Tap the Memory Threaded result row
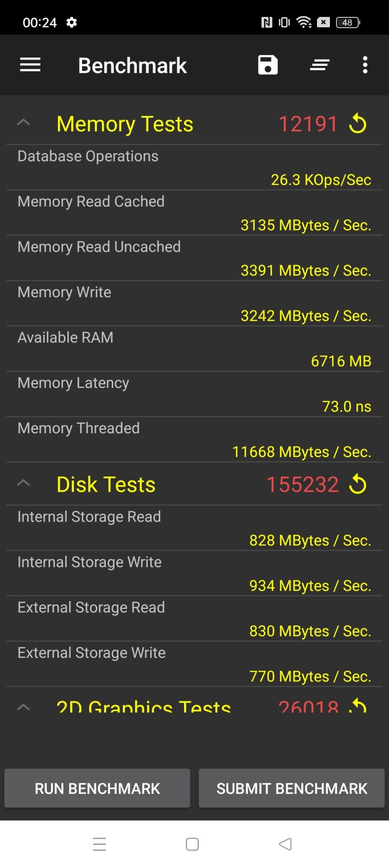This screenshot has height=868, width=389. [194, 440]
